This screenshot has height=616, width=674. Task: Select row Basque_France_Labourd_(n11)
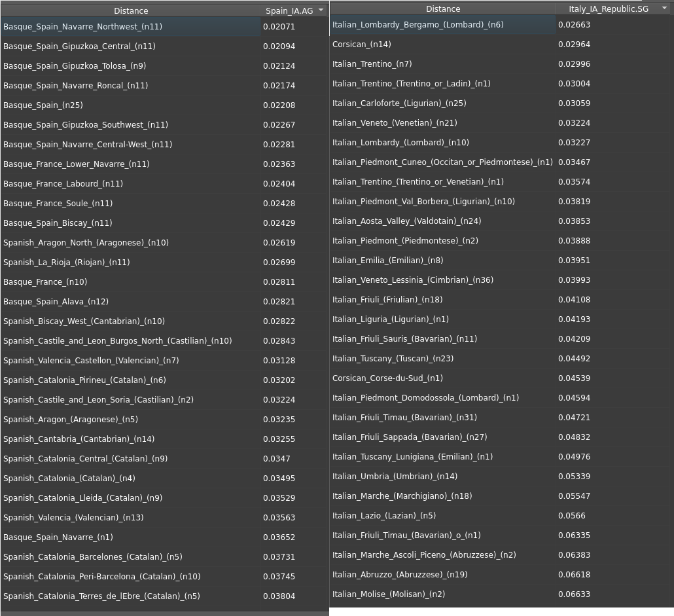pos(165,183)
